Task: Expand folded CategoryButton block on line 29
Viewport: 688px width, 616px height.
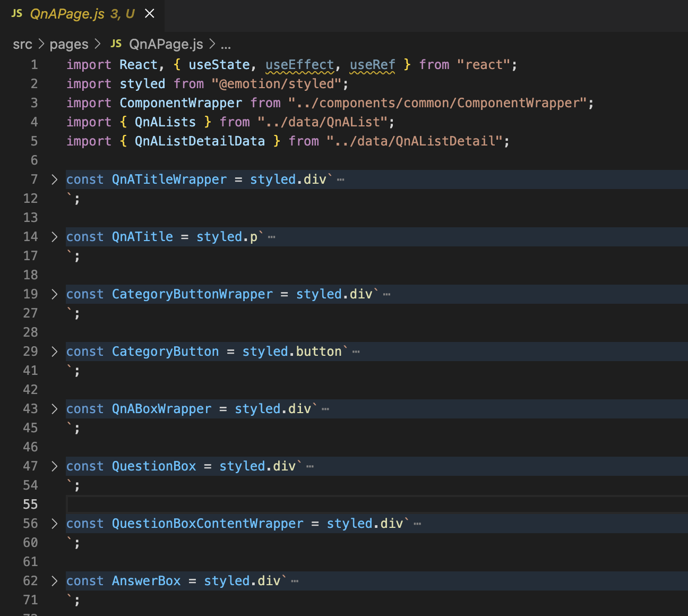Action: click(x=54, y=352)
